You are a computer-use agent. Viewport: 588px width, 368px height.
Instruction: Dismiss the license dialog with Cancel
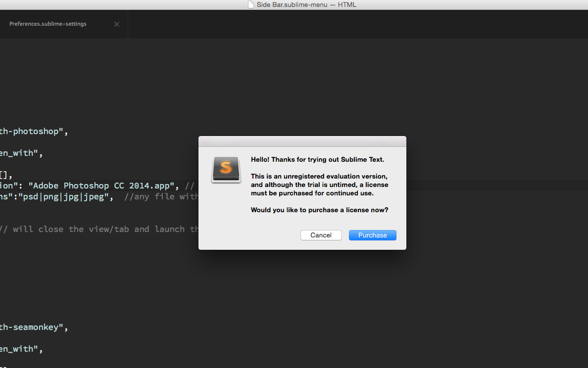click(x=321, y=235)
